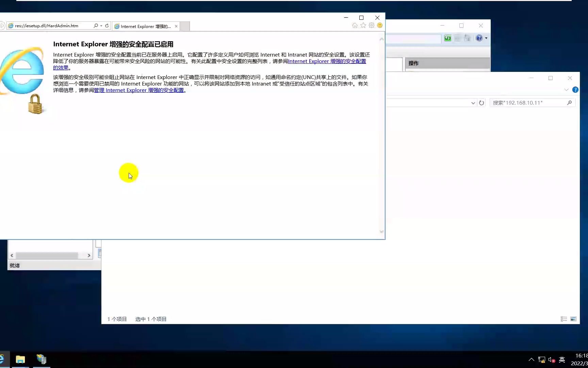The height and width of the screenshot is (368, 588).
Task: Open Server Manager from the taskbar
Action: point(42,359)
